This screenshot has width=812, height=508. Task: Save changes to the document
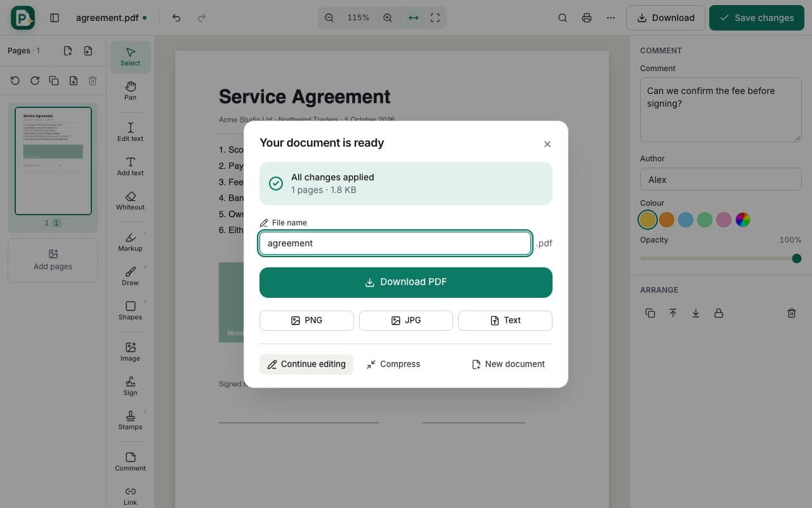click(x=757, y=18)
